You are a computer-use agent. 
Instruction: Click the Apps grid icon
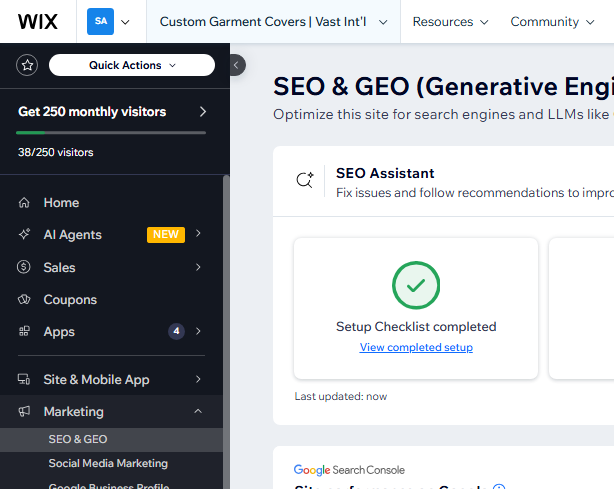(x=24, y=331)
